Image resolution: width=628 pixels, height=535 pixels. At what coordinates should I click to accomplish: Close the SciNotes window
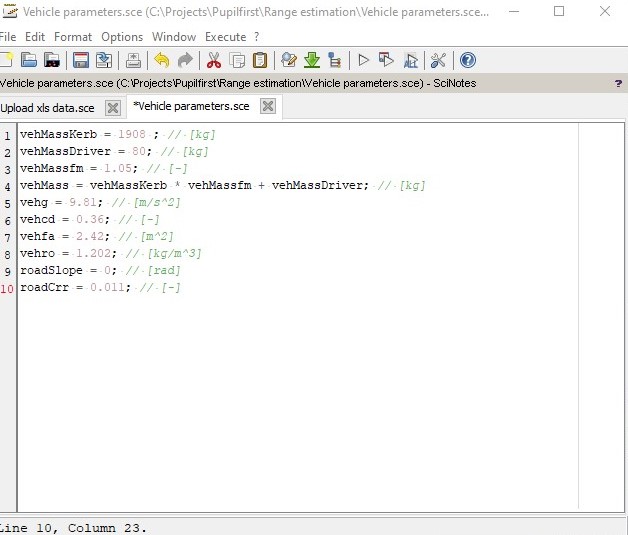[x=605, y=12]
